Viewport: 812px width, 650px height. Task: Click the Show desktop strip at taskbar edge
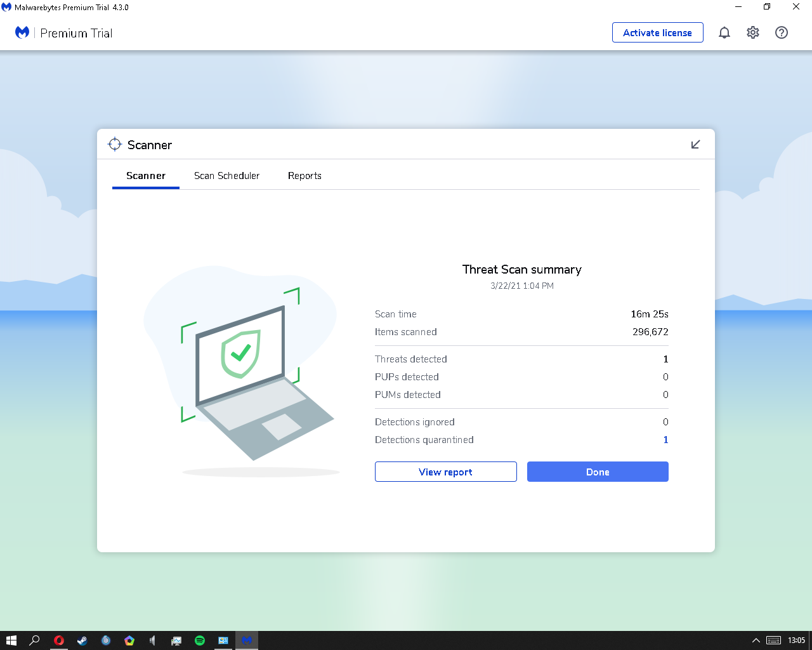810,640
